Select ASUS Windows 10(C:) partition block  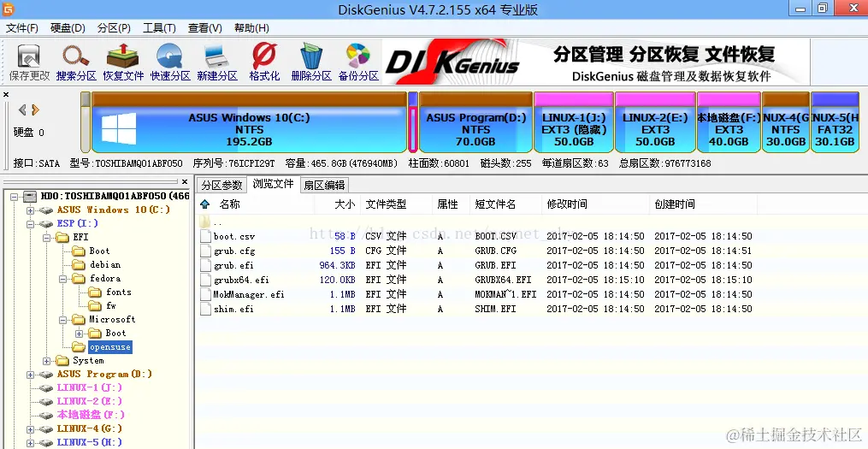(249, 122)
